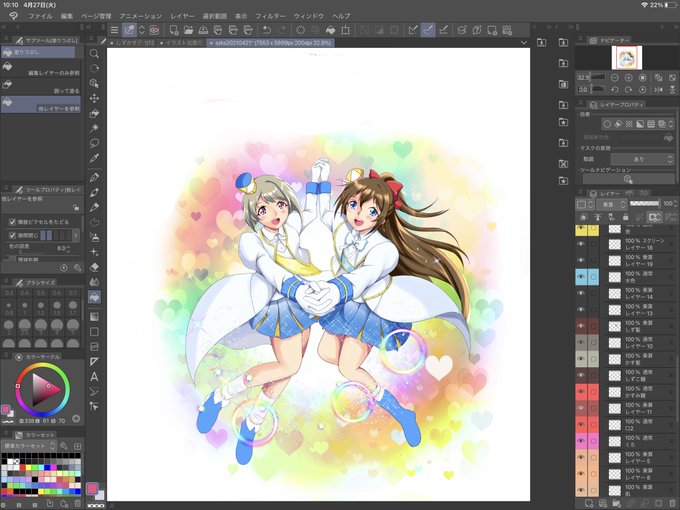
Task: Open the command bar hamburger menu
Action: click(114, 30)
